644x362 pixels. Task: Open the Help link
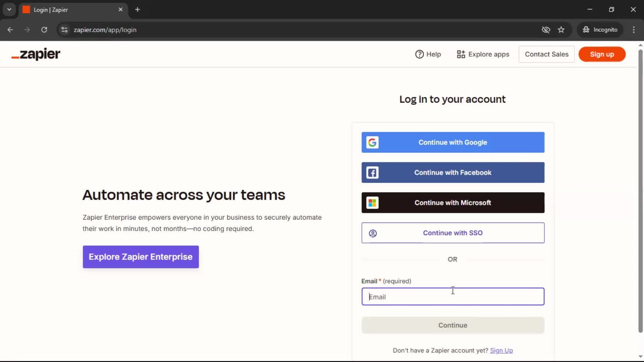(428, 54)
